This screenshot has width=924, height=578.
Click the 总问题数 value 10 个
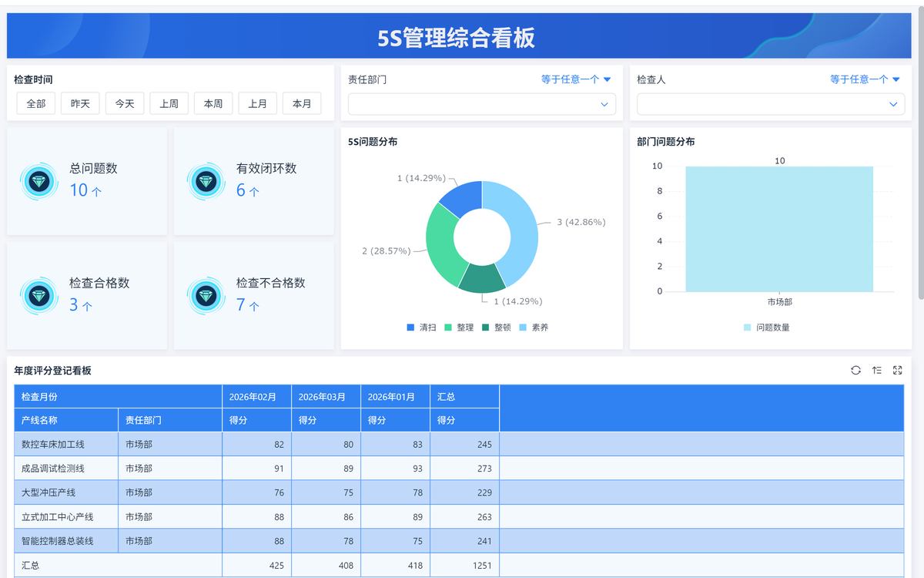(x=85, y=190)
